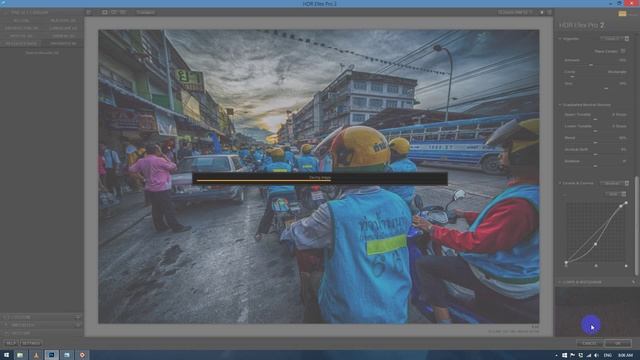Select single image view icon in top toolbar
Viewport: 640px width, 360px height.
pyautogui.click(x=105, y=13)
